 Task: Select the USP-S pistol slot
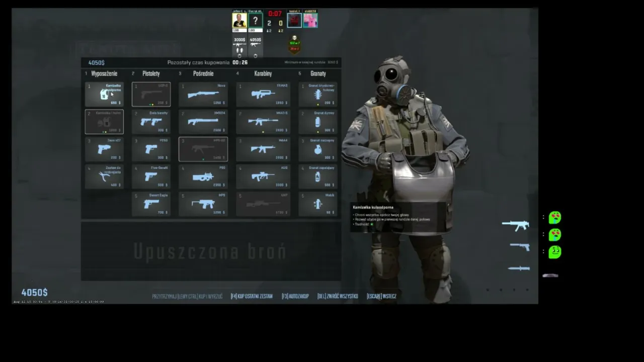151,95
